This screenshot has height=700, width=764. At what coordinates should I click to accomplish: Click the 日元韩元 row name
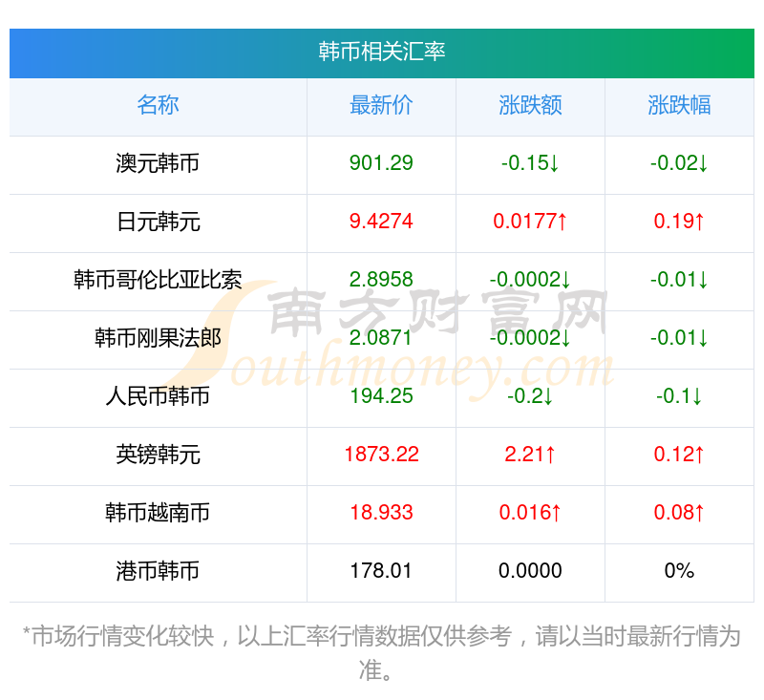click(x=158, y=222)
